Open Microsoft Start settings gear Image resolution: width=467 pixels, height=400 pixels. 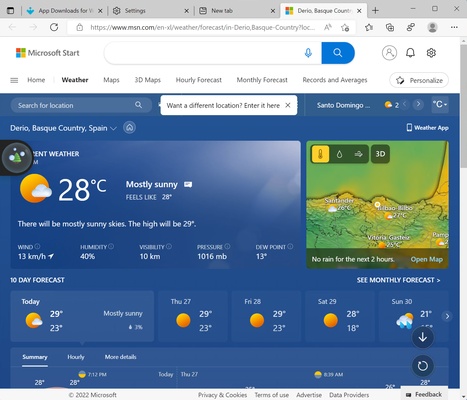tap(431, 53)
